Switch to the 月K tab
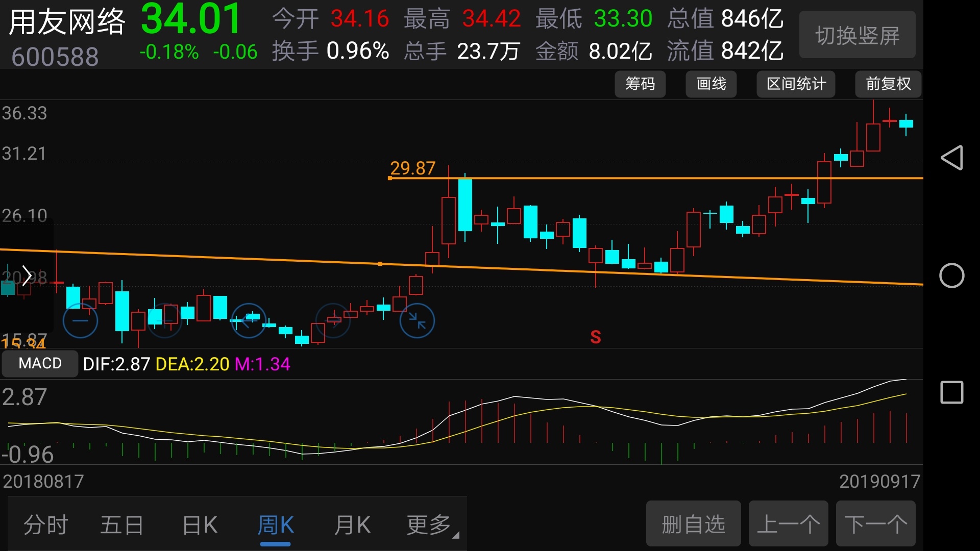The image size is (980, 551). coord(352,524)
